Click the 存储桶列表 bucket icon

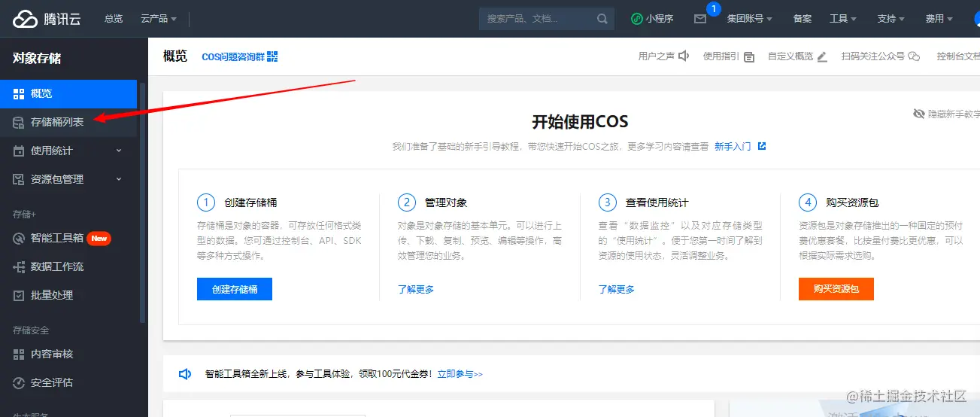(x=19, y=122)
